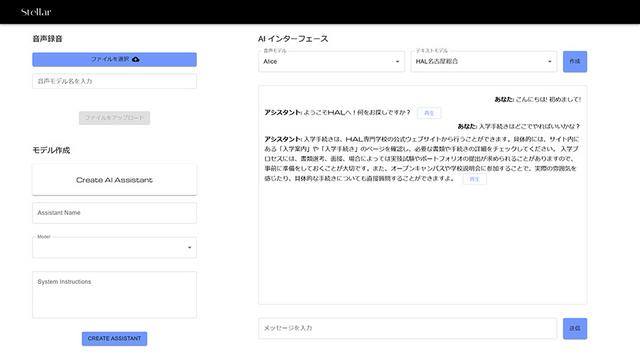Click the Assistant Name input field
Viewport: 640px width, 360px height.
point(114,213)
